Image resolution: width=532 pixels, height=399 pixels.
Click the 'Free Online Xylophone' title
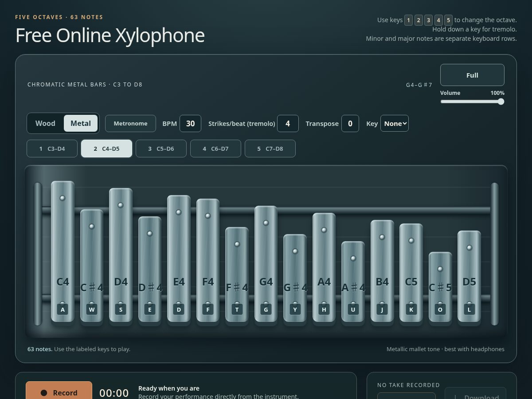(110, 35)
